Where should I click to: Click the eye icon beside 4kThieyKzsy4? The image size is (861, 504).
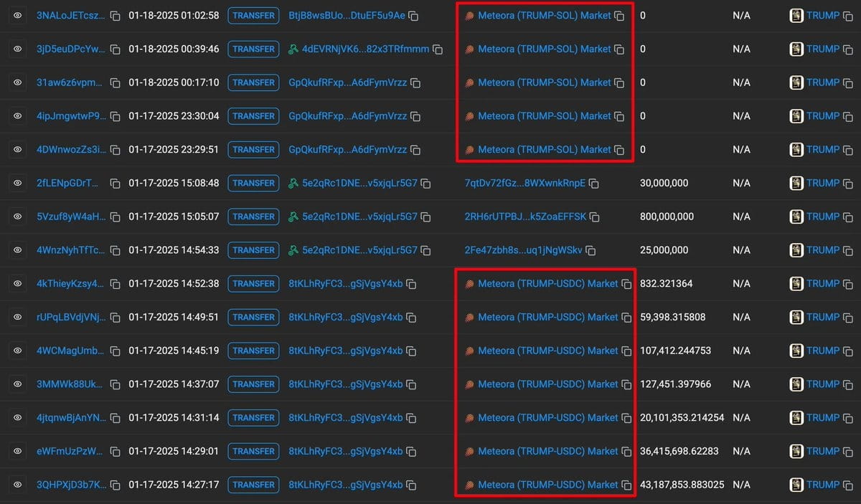pyautogui.click(x=17, y=283)
